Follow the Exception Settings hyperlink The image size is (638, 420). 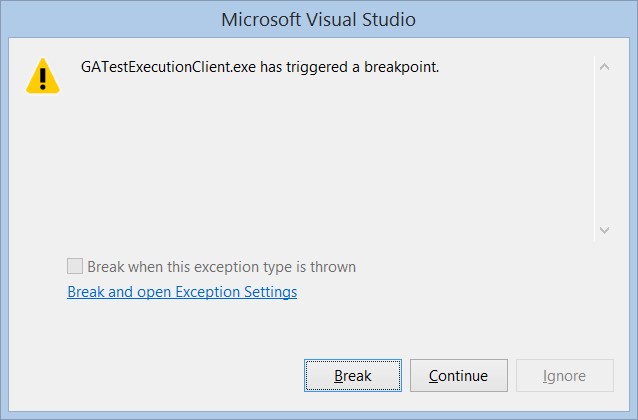pos(182,292)
